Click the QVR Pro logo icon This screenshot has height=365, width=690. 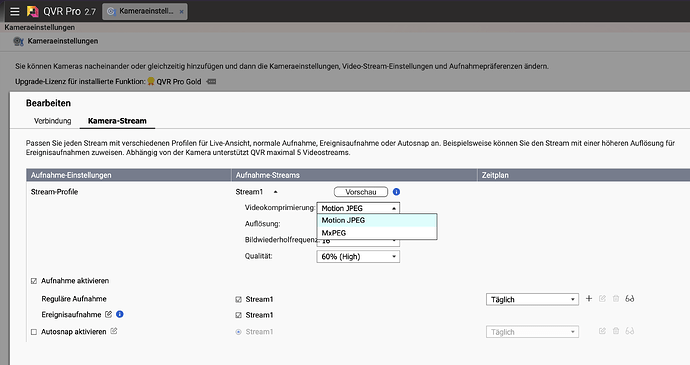(x=33, y=11)
